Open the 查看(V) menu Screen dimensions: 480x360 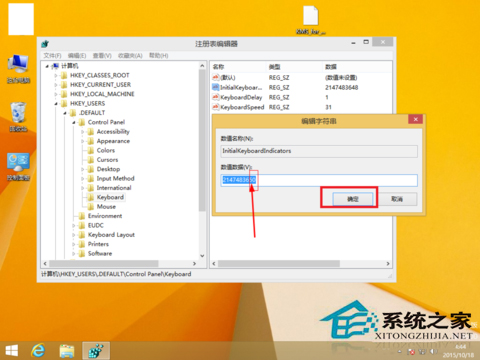point(102,56)
